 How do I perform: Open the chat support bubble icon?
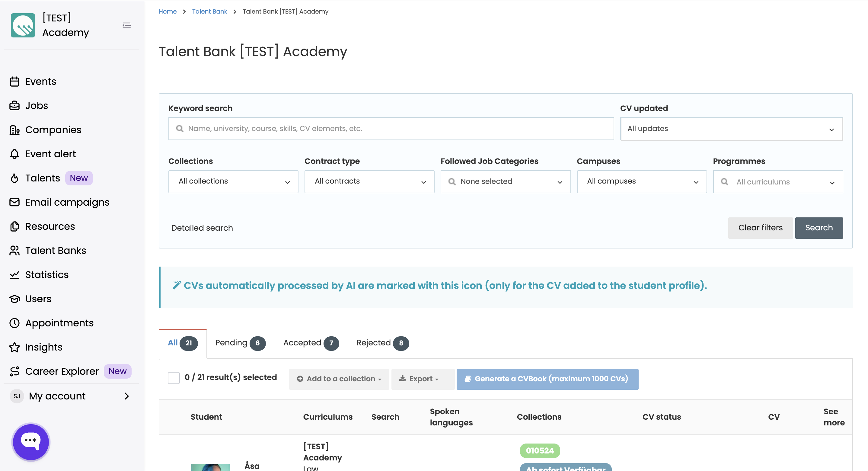31,441
